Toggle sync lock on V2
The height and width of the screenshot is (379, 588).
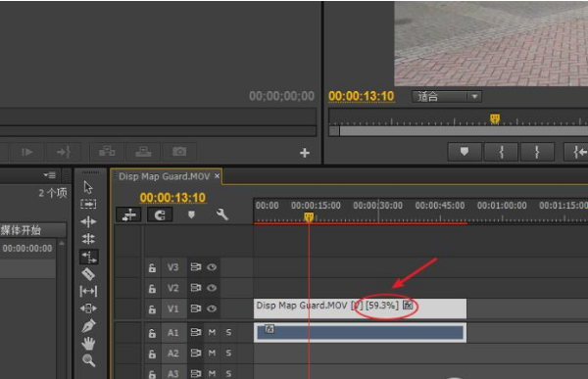pos(195,288)
